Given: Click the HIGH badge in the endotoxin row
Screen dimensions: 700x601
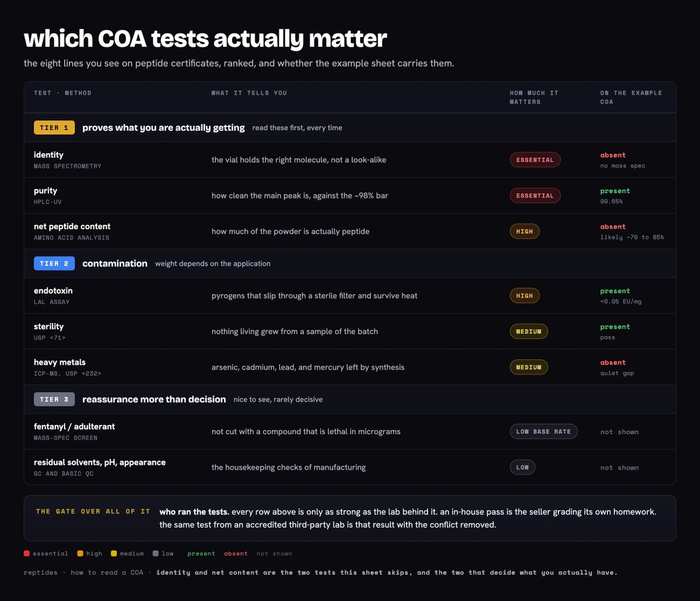Looking at the screenshot, I should point(524,296).
